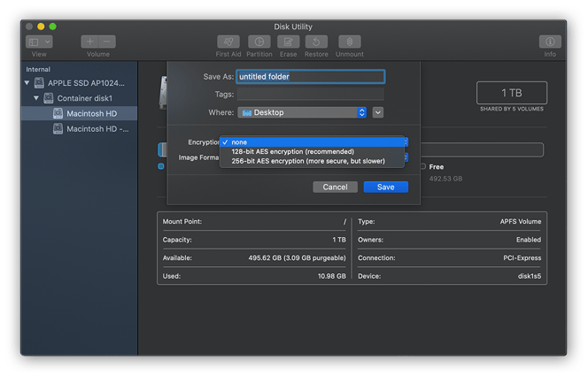The width and height of the screenshot is (588, 375).
Task: Open the Partition tool
Action: pos(259,42)
